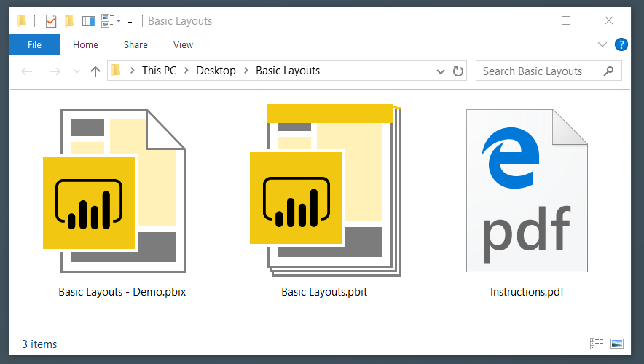Click the Desktop breadcrumb in the address bar
The image size is (644, 364).
[216, 71]
